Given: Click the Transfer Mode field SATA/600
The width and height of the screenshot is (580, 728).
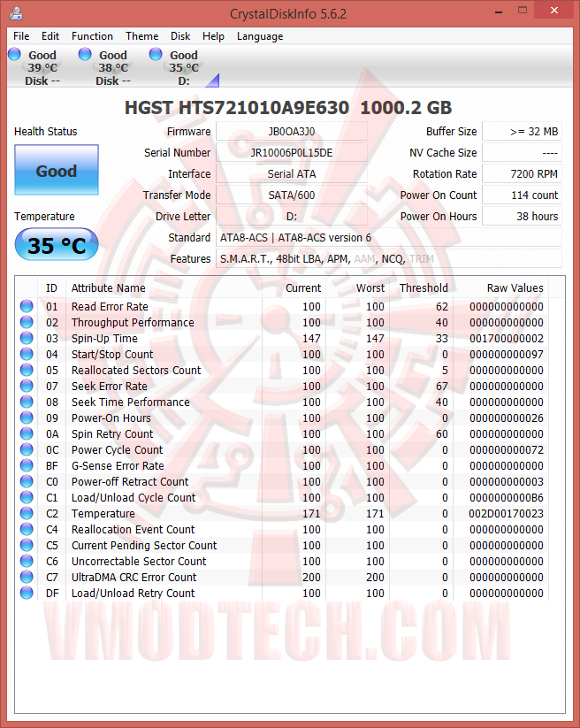Looking at the screenshot, I should coord(292,195).
